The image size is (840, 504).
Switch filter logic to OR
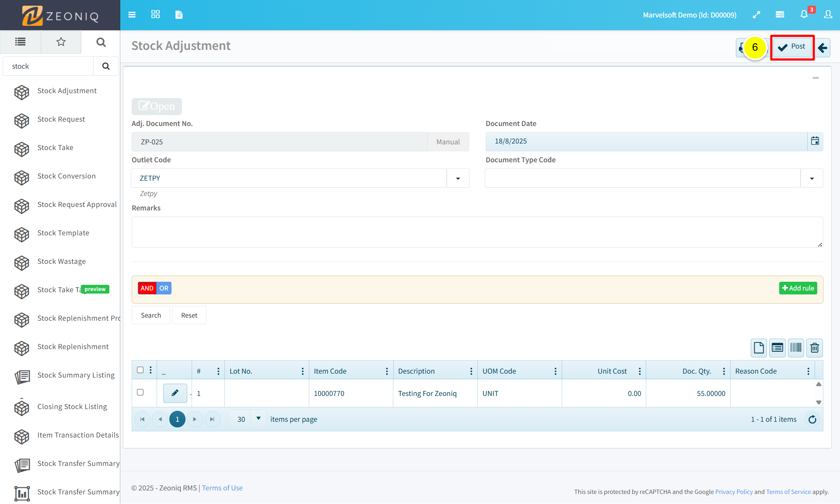click(x=164, y=288)
